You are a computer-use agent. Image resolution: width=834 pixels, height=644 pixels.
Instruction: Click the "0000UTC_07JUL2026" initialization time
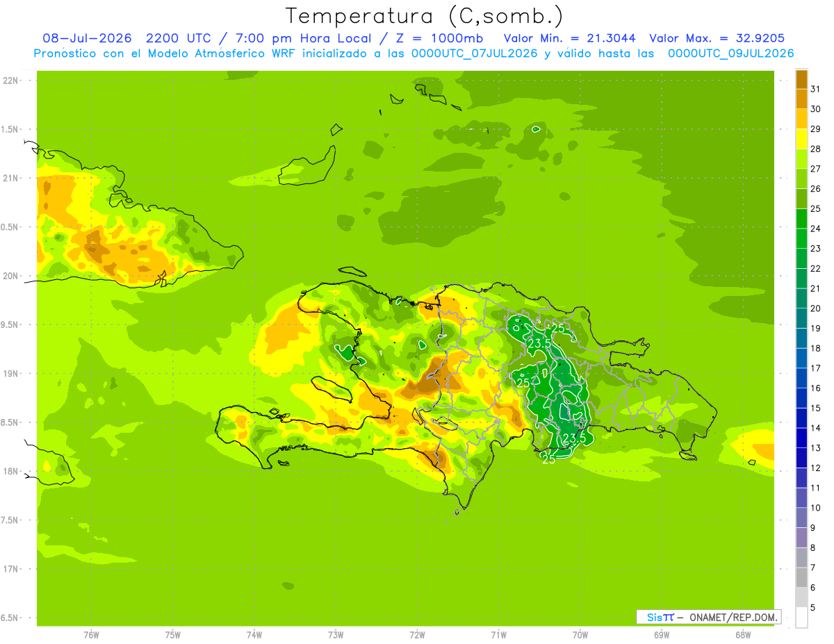coord(474,53)
